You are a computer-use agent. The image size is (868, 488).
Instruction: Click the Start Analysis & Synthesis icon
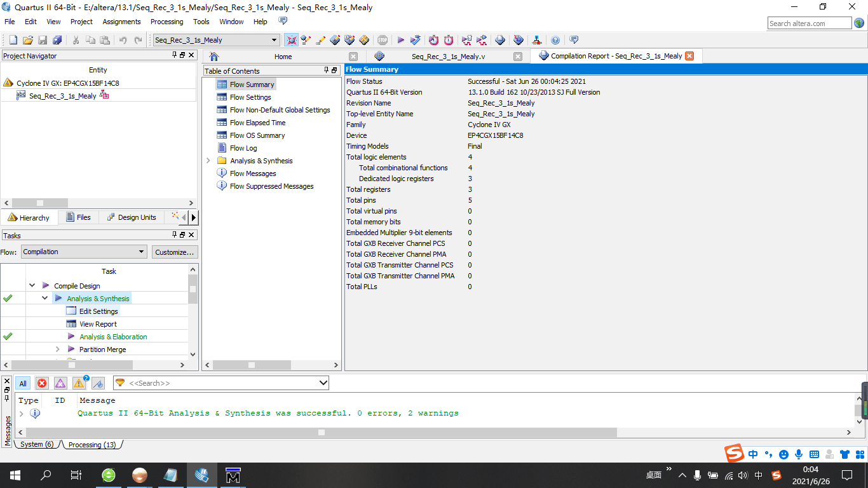[416, 40]
